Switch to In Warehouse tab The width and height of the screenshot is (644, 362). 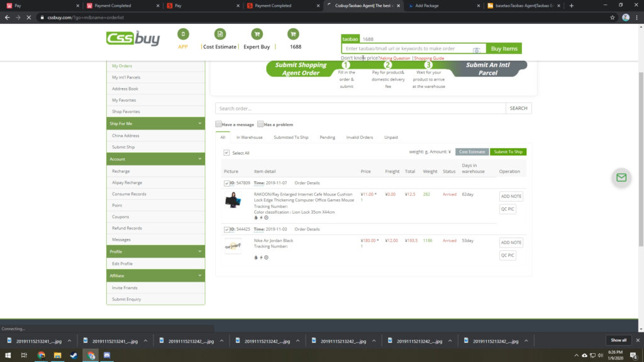[x=249, y=137]
